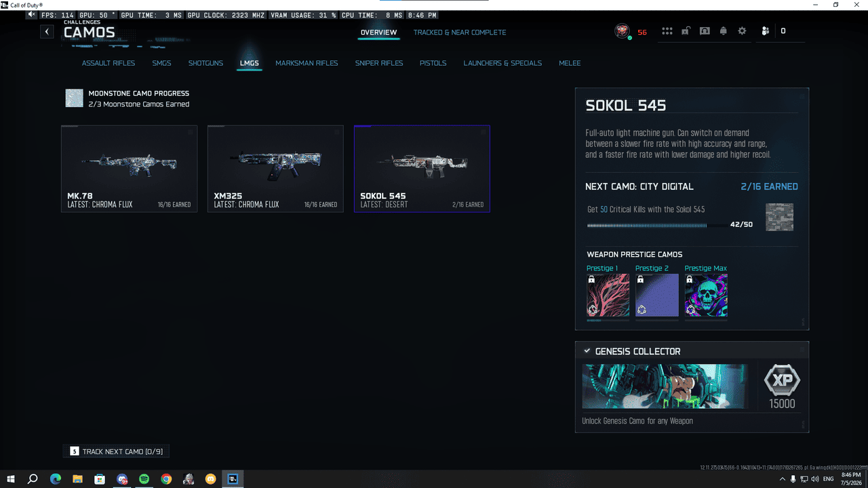Viewport: 868px width, 488px height.
Task: Open Windows taskbar search
Action: (33, 479)
